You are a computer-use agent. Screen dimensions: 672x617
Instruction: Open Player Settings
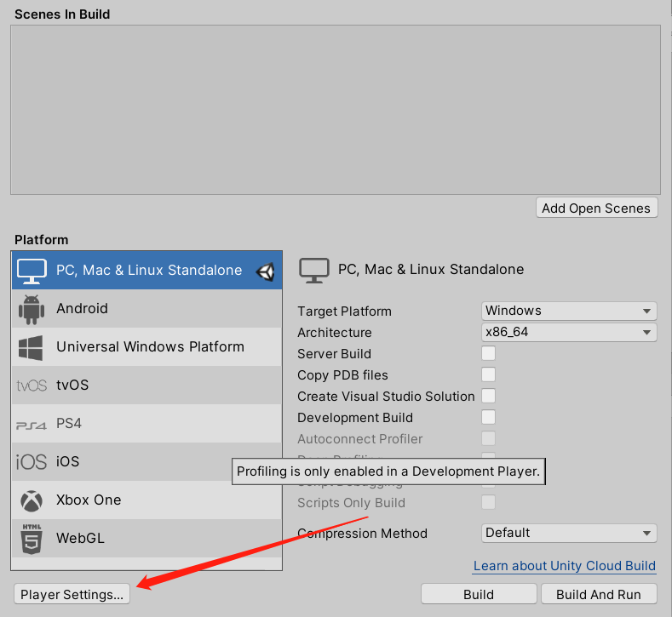point(72,594)
